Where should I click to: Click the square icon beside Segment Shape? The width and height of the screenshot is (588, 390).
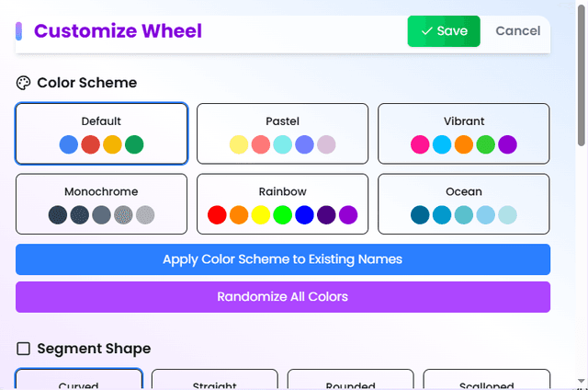tap(23, 349)
